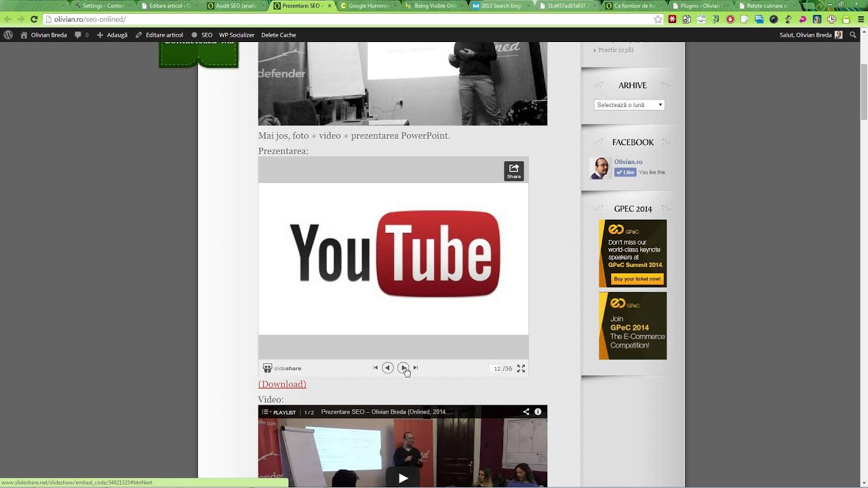Image resolution: width=868 pixels, height=488 pixels.
Task: Click the SlideShare logo in player bar
Action: pyautogui.click(x=282, y=368)
